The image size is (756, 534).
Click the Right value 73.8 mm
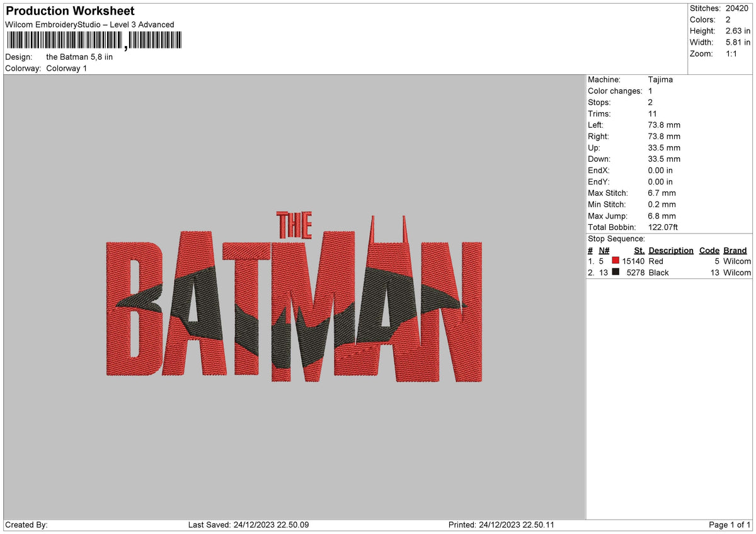664,136
